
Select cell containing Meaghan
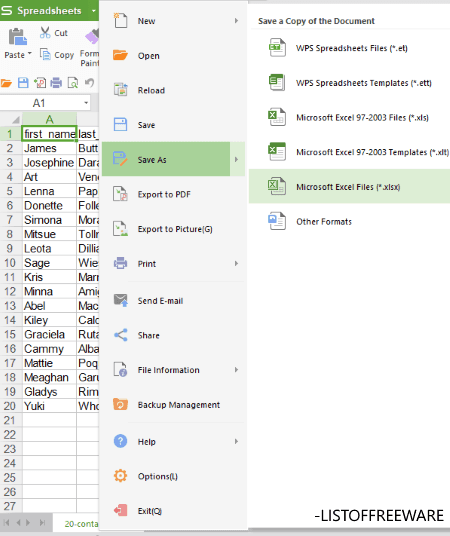click(50, 377)
